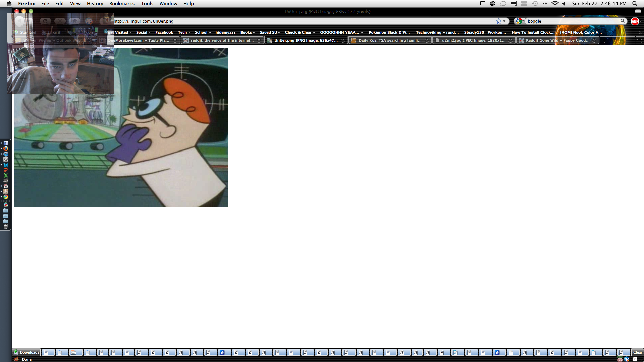644x362 pixels.
Task: Click the Wi-Fi status icon
Action: (x=555, y=4)
